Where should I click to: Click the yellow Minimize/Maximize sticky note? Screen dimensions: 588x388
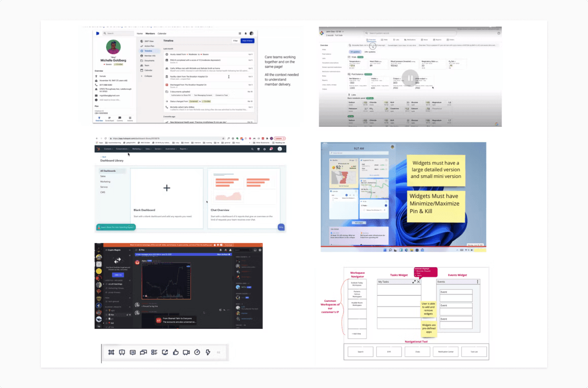click(x=436, y=206)
